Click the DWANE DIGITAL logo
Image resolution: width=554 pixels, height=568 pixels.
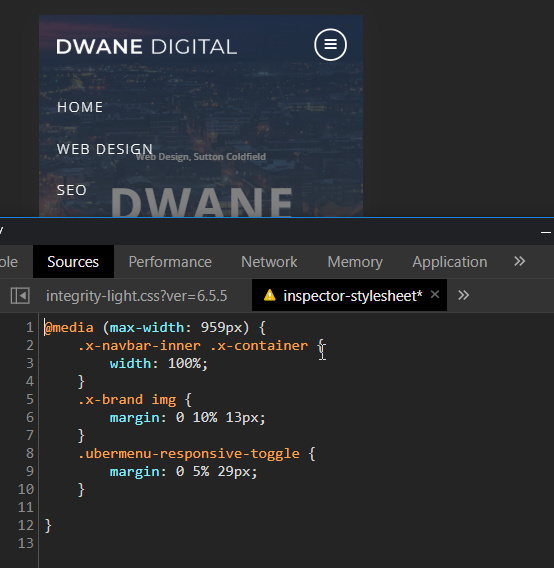pyautogui.click(x=146, y=46)
